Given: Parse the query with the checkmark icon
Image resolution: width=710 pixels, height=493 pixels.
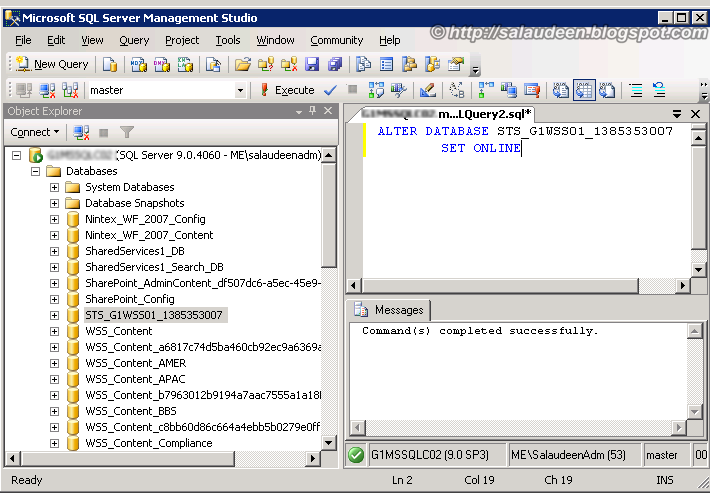Looking at the screenshot, I should (331, 90).
